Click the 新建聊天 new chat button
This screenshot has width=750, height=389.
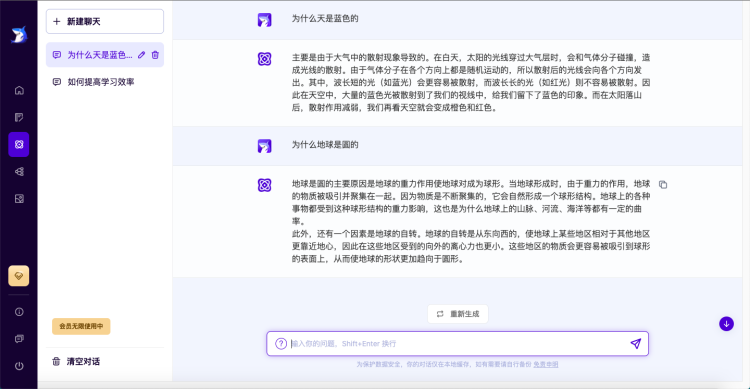pos(105,22)
